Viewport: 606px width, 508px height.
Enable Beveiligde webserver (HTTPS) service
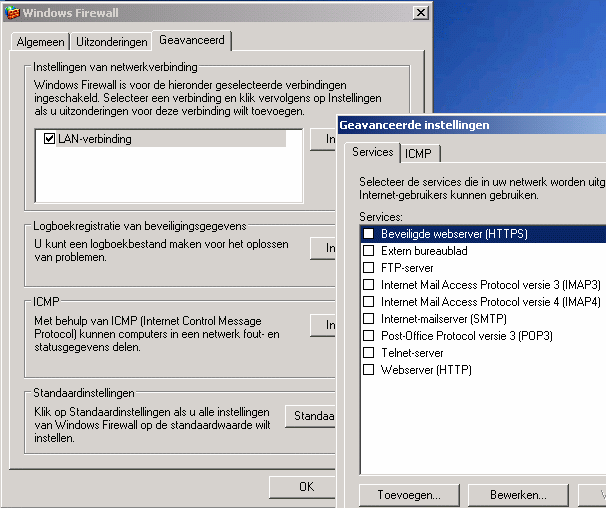369,234
